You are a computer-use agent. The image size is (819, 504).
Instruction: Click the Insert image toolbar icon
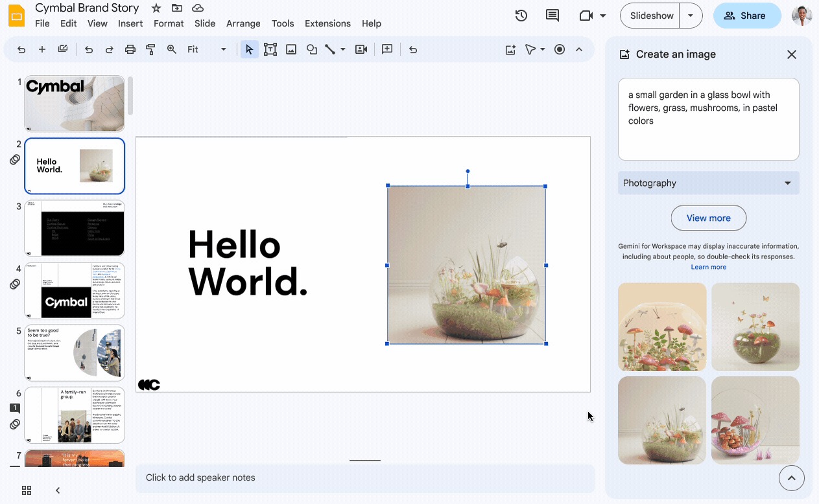coord(291,49)
